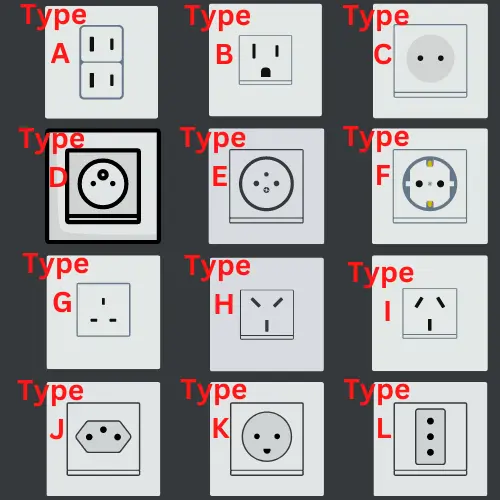
Task: Choose the Type C round two-pin socket
Action: coord(430,61)
